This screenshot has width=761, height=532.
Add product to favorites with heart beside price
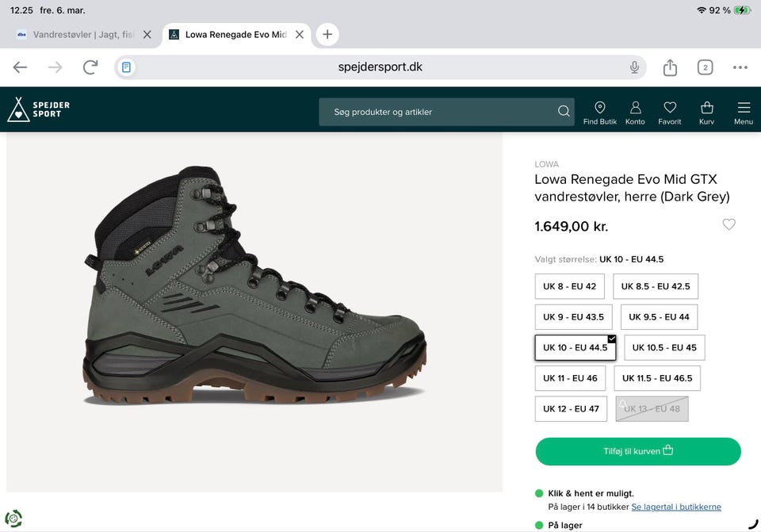point(728,224)
